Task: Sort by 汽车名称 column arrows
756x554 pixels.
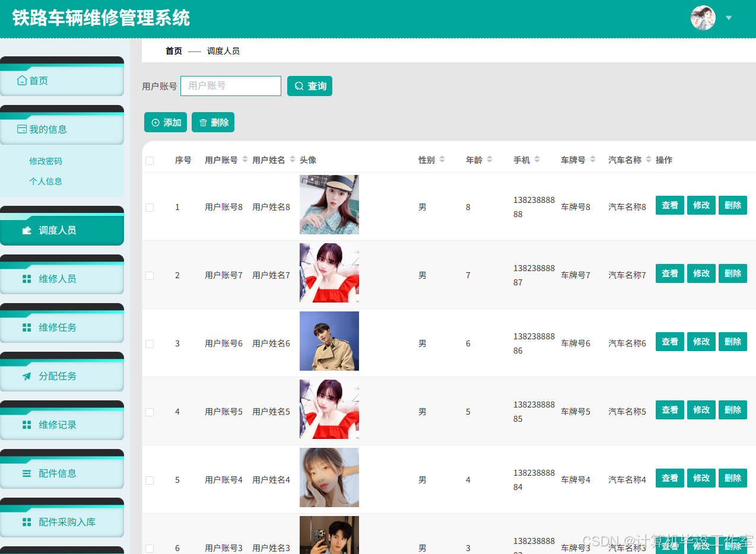Action: (649, 160)
